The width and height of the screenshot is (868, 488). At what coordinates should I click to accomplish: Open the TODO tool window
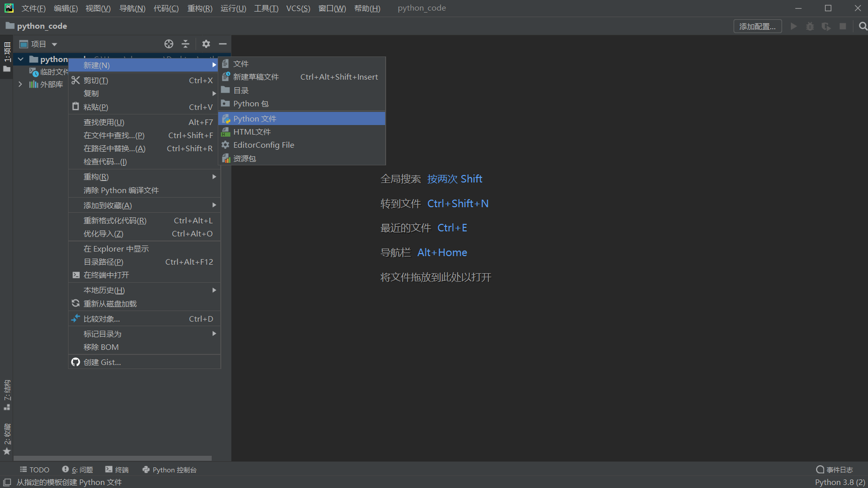pyautogui.click(x=34, y=470)
